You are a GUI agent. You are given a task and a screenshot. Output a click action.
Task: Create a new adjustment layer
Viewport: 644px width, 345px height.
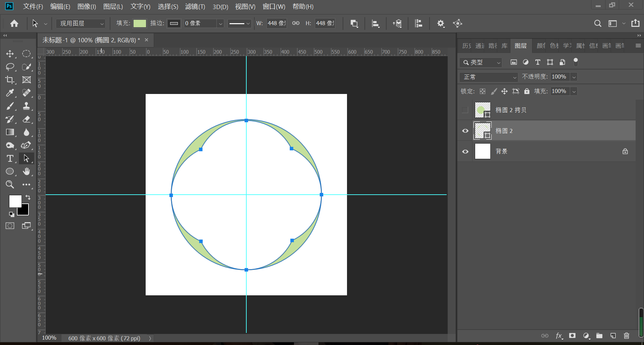click(x=586, y=336)
